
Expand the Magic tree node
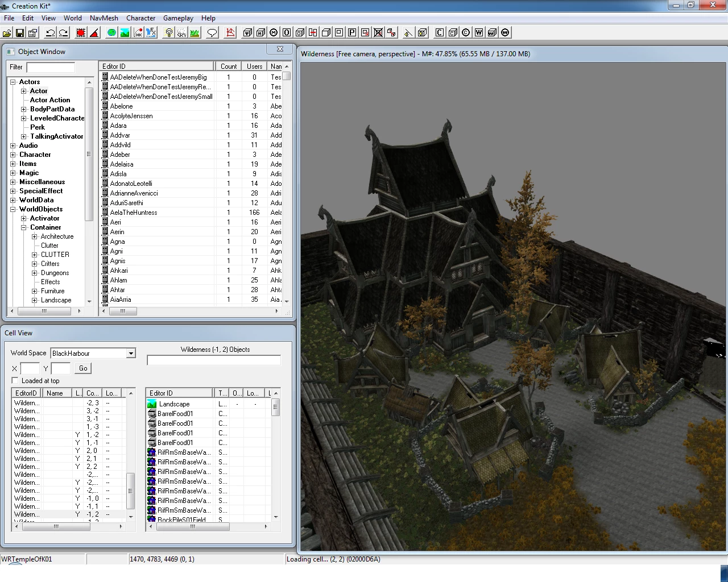pos(13,173)
